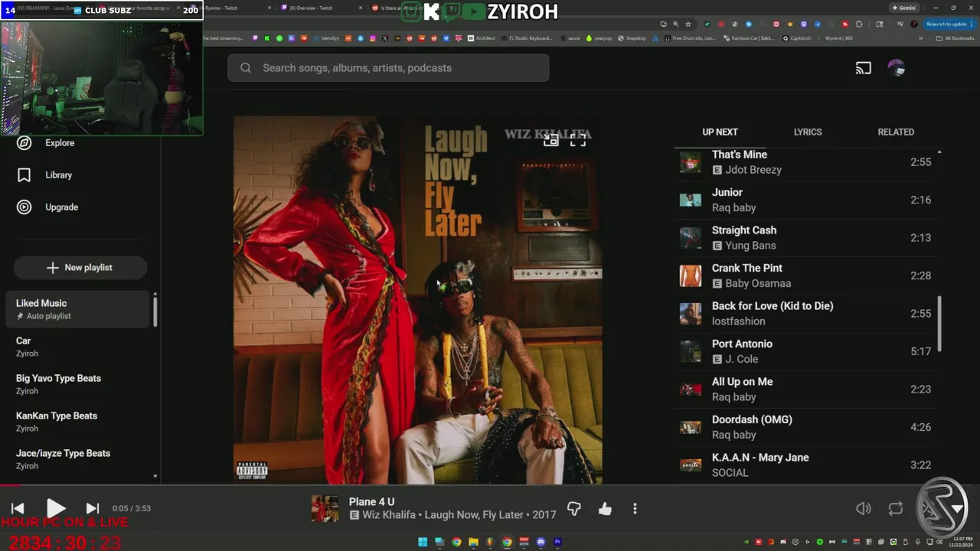Open artist Jdot Breezy in queue
Image resolution: width=980 pixels, height=551 pixels.
click(753, 170)
